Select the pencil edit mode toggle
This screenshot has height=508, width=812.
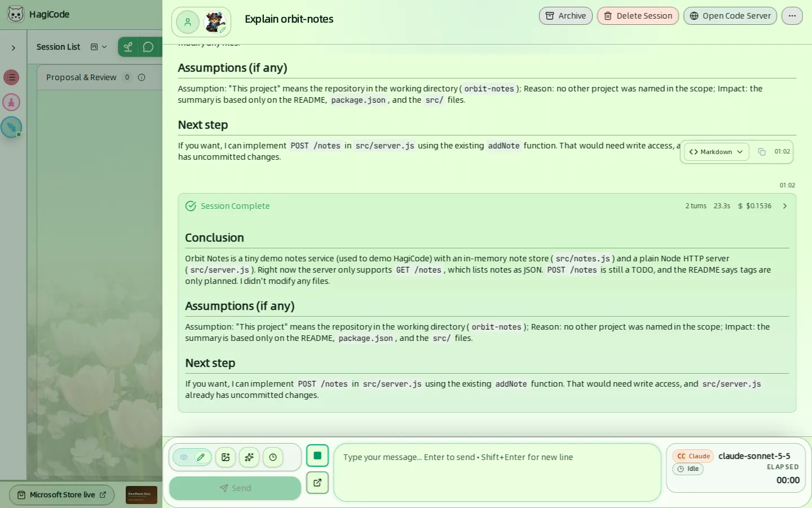201,457
